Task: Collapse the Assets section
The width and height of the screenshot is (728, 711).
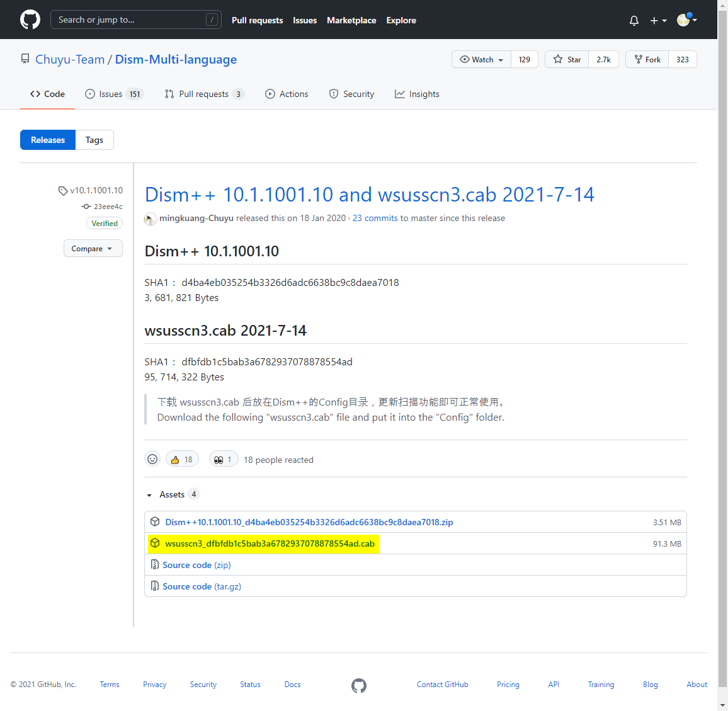Action: 172,494
